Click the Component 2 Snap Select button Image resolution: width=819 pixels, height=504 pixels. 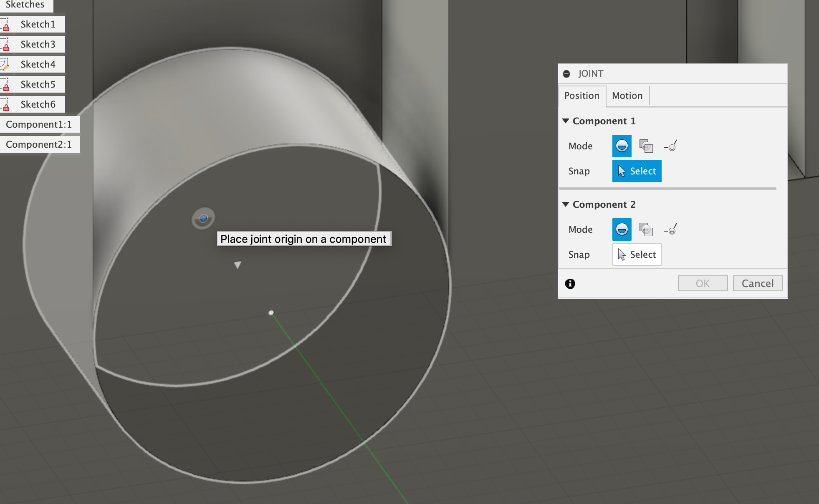point(637,255)
